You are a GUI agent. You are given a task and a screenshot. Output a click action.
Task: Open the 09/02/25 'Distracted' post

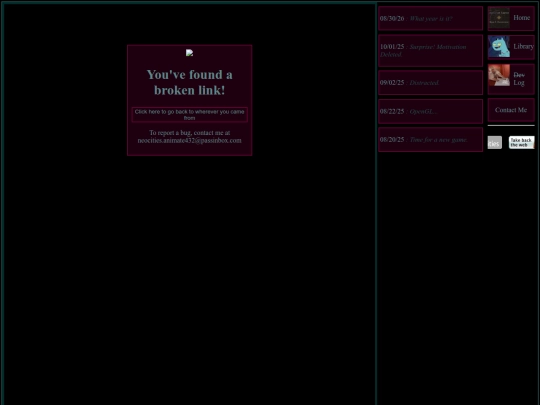430,83
